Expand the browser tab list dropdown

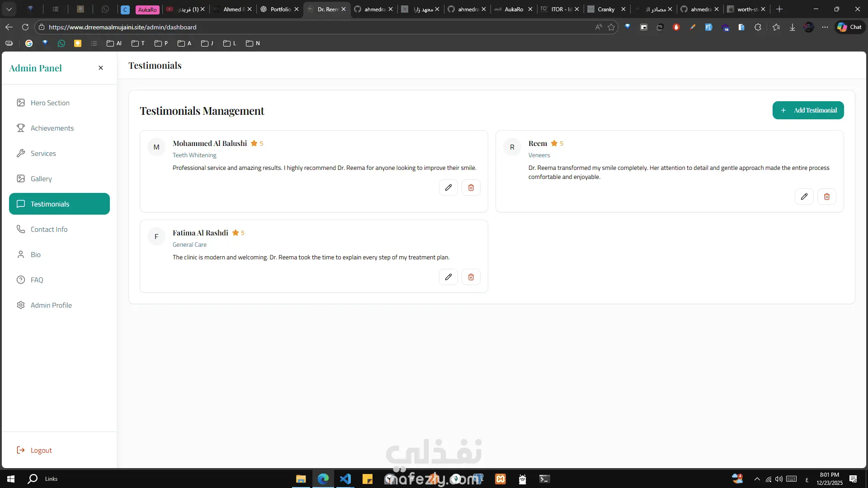[9, 9]
